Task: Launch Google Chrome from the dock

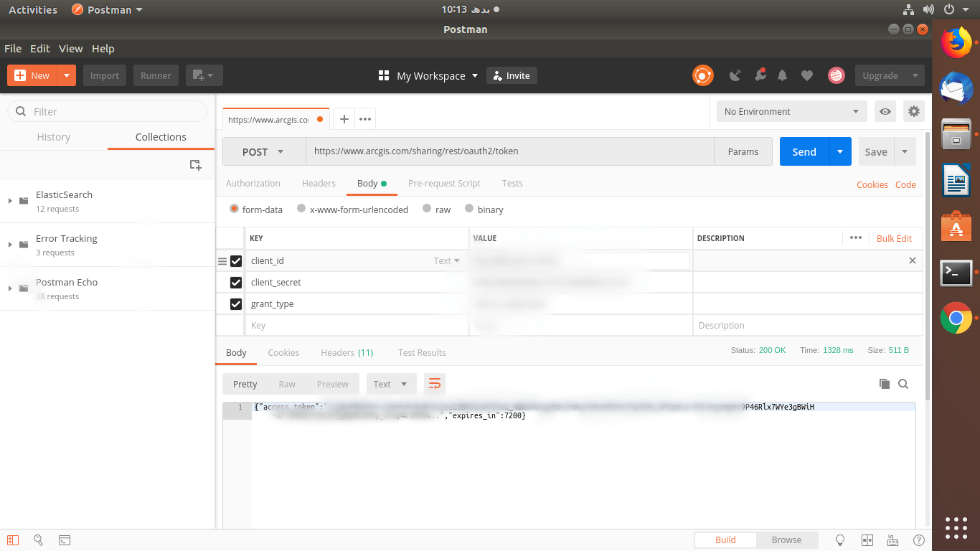Action: click(956, 318)
